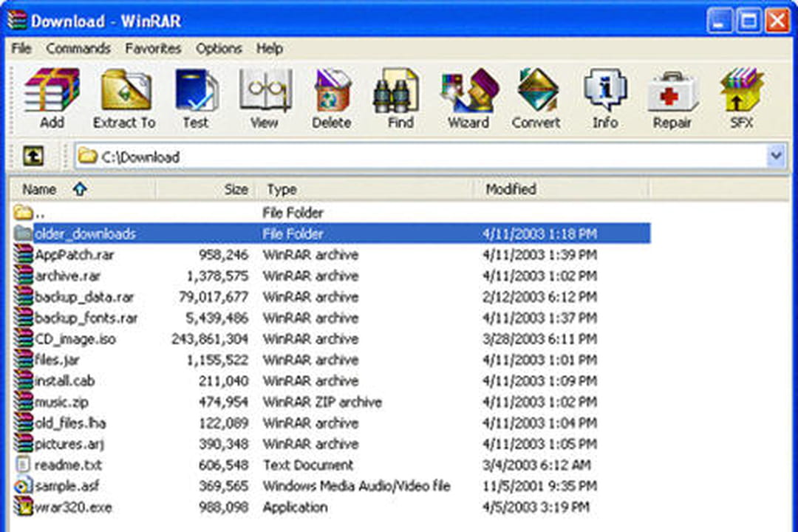Open the Favorites menu
The width and height of the screenshot is (798, 532).
pyautogui.click(x=153, y=49)
